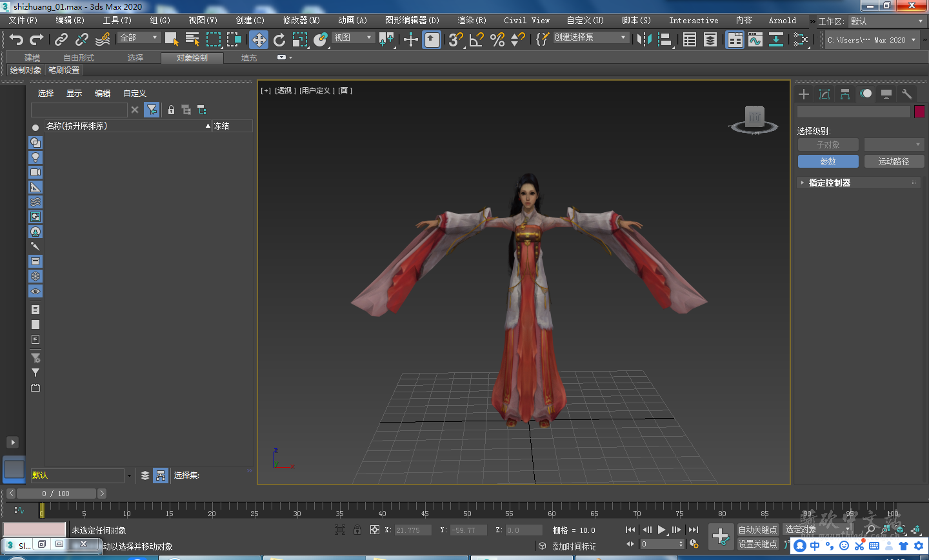
Task: Activate the Select Object tool
Action: (x=172, y=39)
